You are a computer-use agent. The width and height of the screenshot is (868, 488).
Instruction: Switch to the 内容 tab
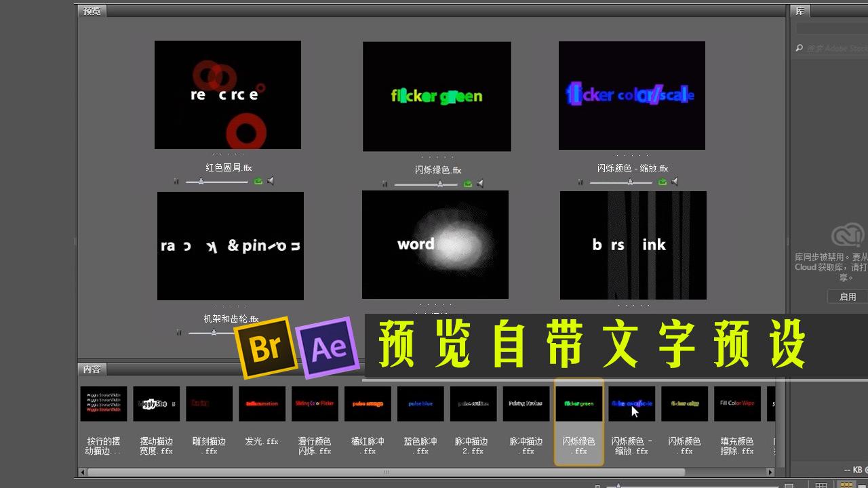(x=91, y=369)
